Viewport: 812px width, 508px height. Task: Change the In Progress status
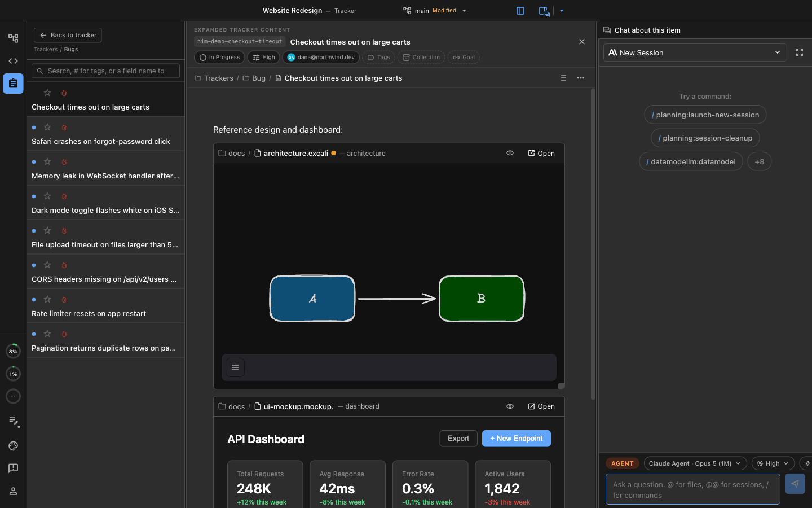pyautogui.click(x=220, y=57)
